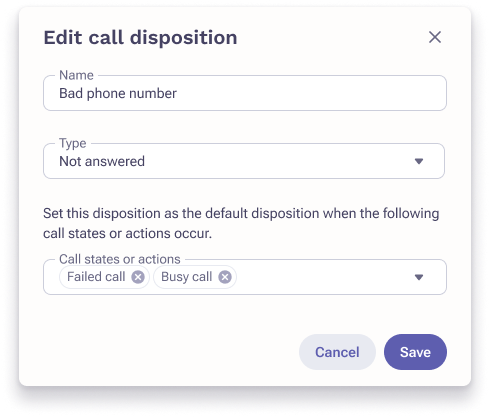490x417 pixels.
Task: Click the Type field label
Action: [x=73, y=143]
